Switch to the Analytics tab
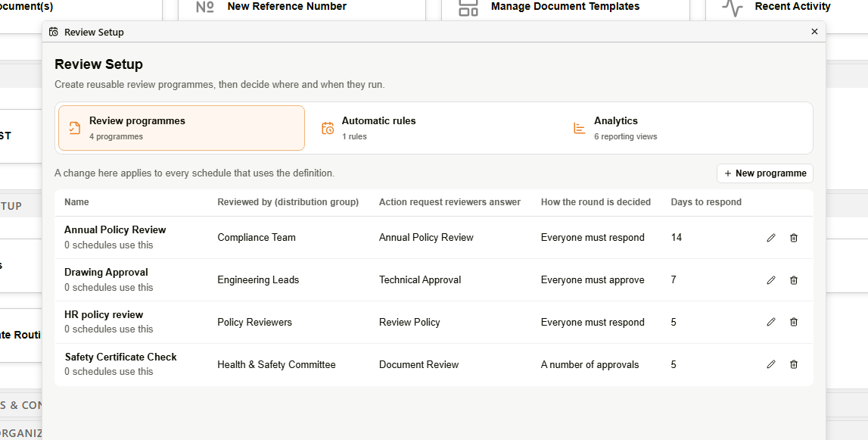868x440 pixels. point(686,128)
